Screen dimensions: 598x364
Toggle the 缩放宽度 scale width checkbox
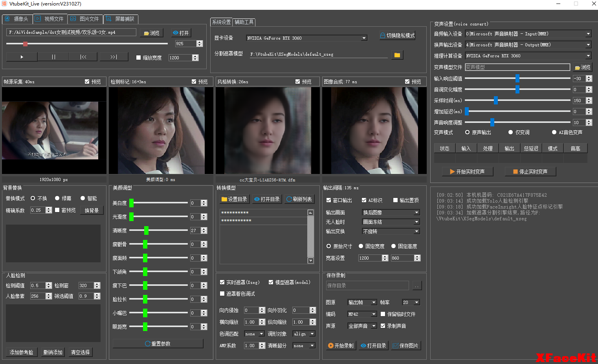point(138,58)
